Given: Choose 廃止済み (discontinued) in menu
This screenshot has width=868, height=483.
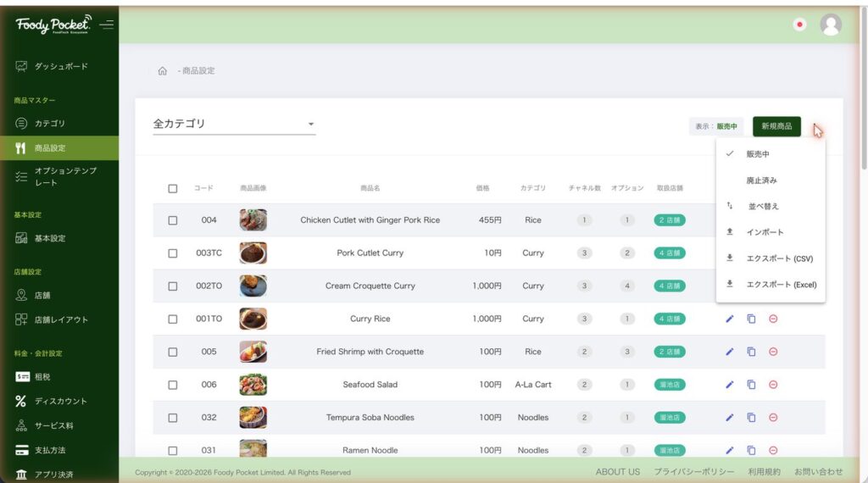Looking at the screenshot, I should (x=771, y=180).
